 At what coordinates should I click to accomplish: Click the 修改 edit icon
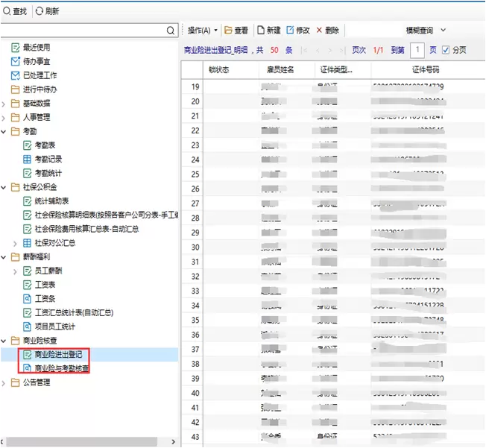(x=290, y=31)
